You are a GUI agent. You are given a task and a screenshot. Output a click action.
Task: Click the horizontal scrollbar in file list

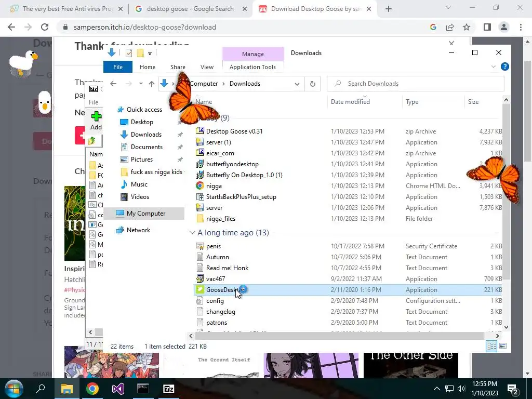[339, 336]
